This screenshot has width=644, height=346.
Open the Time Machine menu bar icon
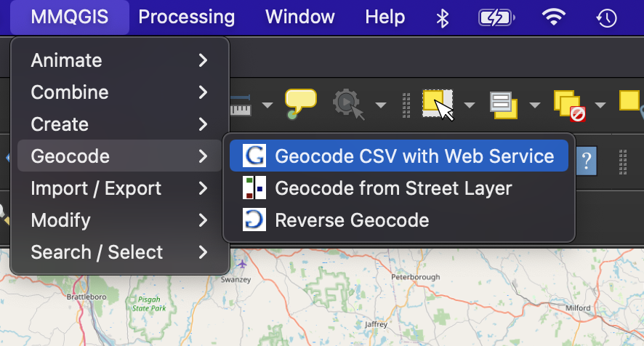click(606, 17)
